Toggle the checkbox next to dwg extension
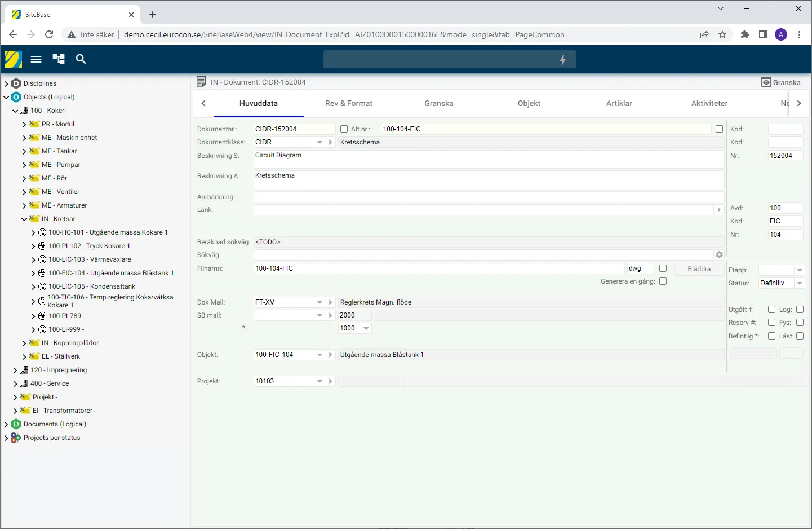812x529 pixels. pos(663,268)
